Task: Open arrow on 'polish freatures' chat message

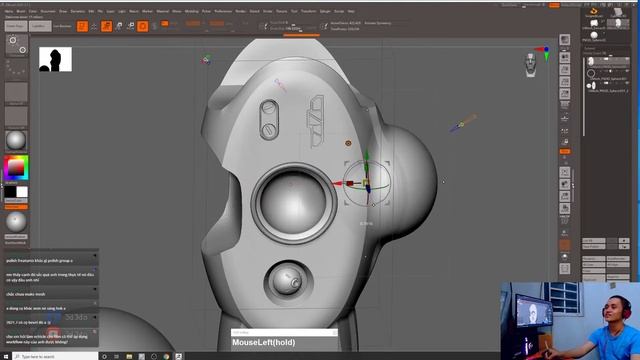Action: (95, 256)
